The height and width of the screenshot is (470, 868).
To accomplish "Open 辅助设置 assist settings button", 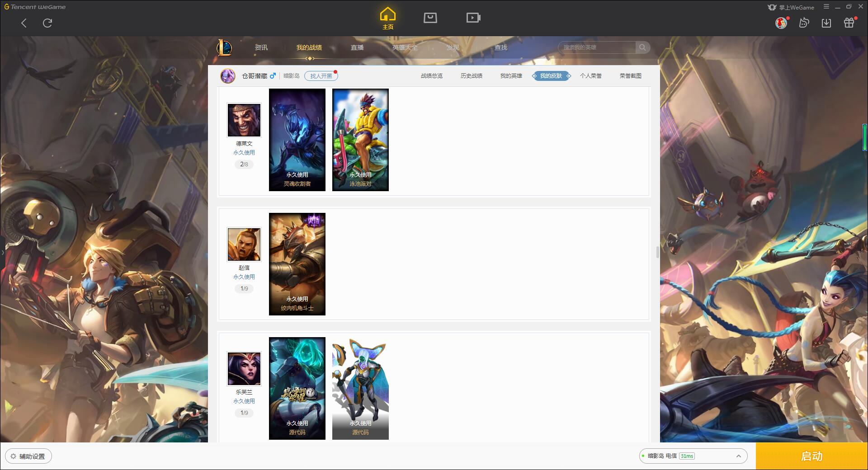I will pyautogui.click(x=28, y=456).
